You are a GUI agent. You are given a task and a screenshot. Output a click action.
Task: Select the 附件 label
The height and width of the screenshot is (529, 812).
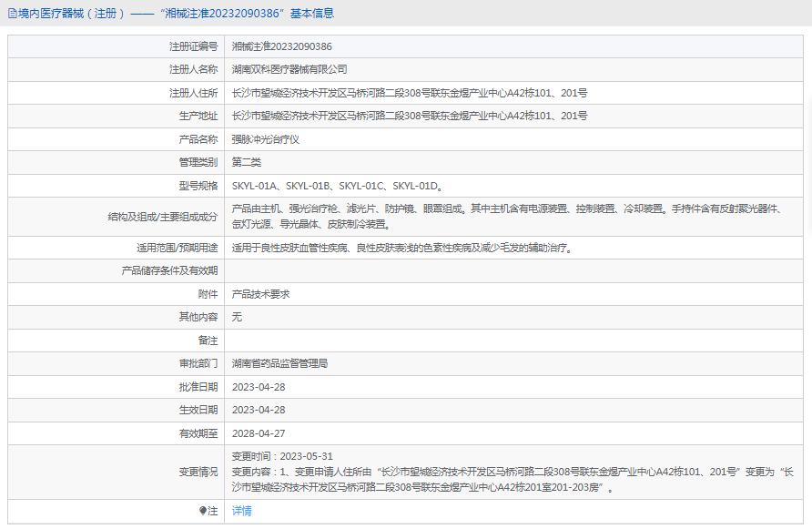(x=208, y=294)
